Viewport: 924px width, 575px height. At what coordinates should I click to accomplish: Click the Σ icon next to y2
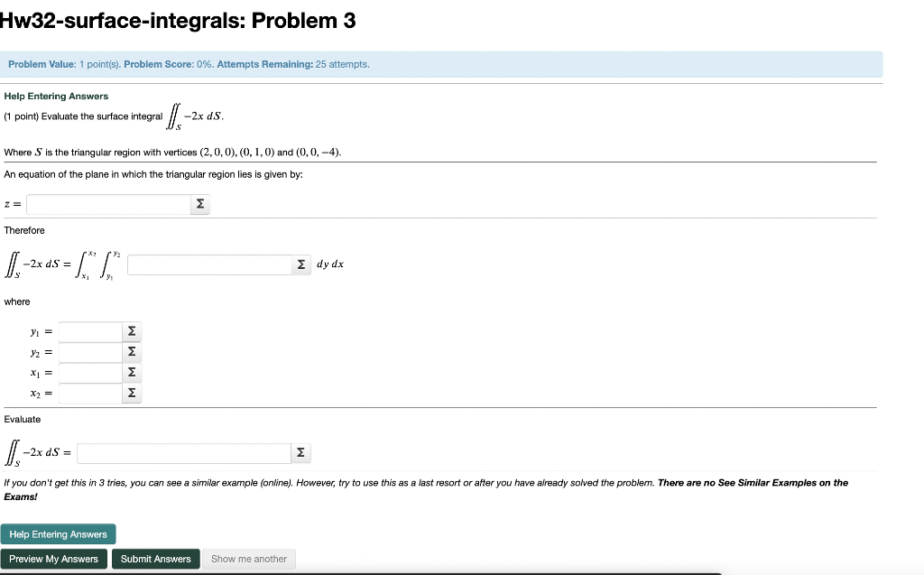point(132,352)
